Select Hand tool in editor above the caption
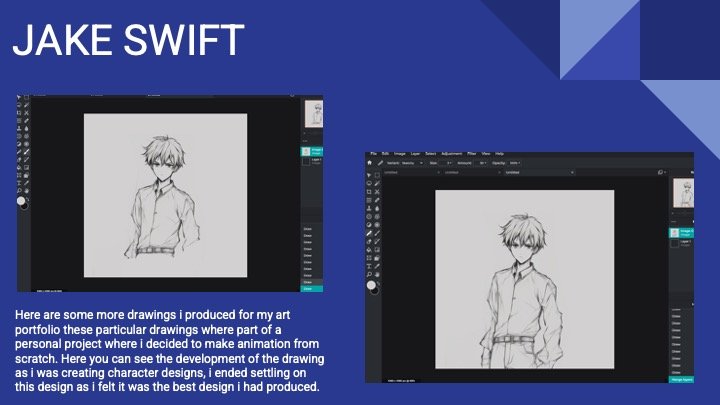The image size is (720, 405). 27,191
